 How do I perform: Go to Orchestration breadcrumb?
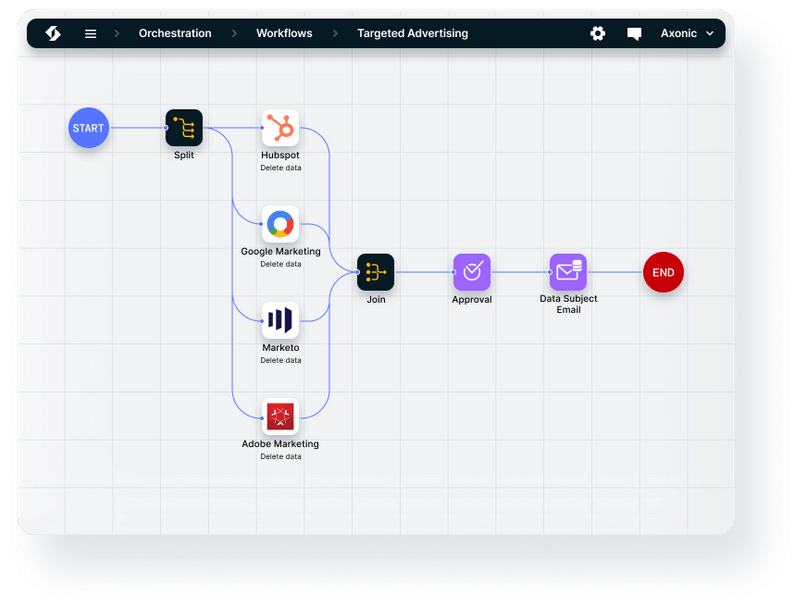tap(175, 33)
